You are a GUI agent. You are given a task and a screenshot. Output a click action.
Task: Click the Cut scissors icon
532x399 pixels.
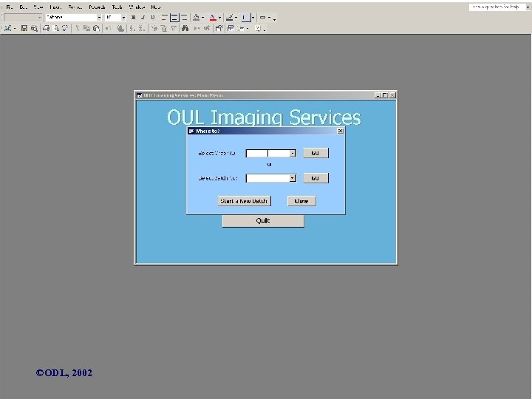(78, 28)
